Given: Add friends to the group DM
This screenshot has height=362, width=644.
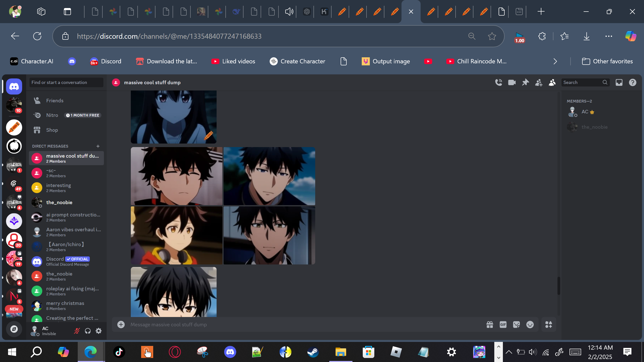Looking at the screenshot, I should [x=539, y=82].
